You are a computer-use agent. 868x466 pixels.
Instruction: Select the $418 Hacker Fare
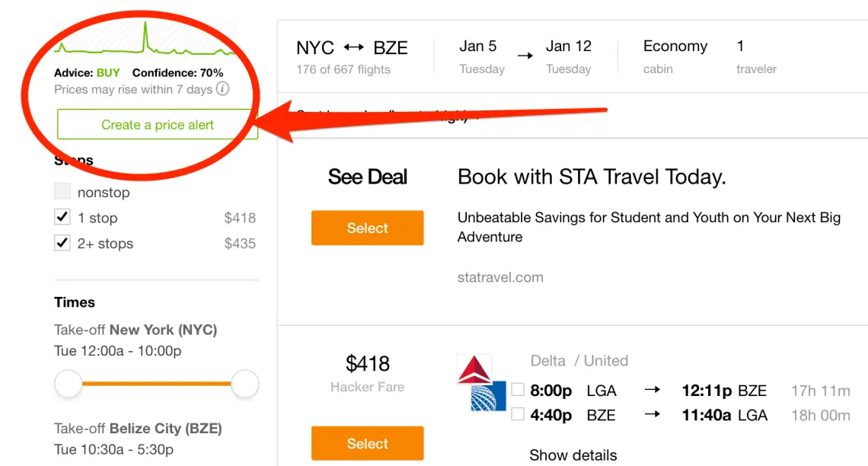coord(368,443)
